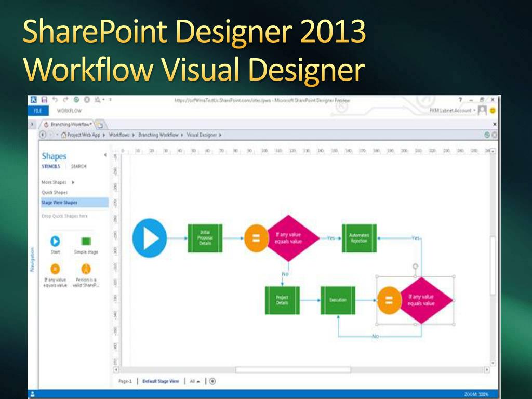Click the green refresh icon at breadcrumb bar right
The height and width of the screenshot is (399, 532).
click(487, 135)
